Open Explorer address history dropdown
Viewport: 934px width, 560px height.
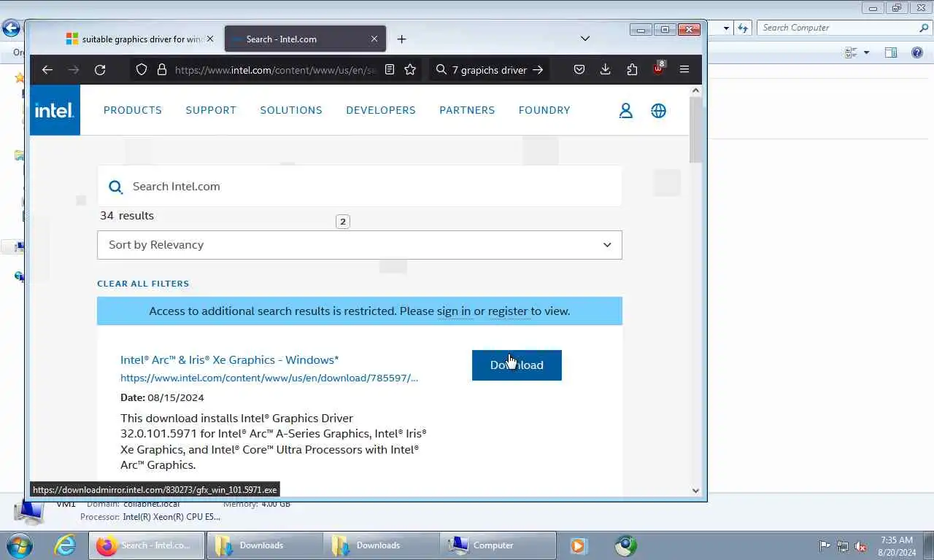coord(726,28)
